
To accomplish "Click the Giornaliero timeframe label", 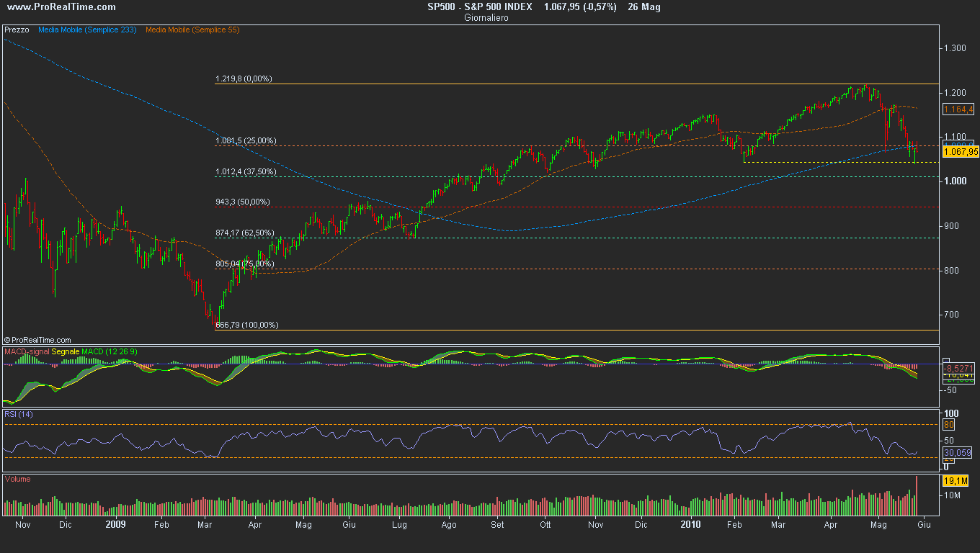I will (486, 17).
